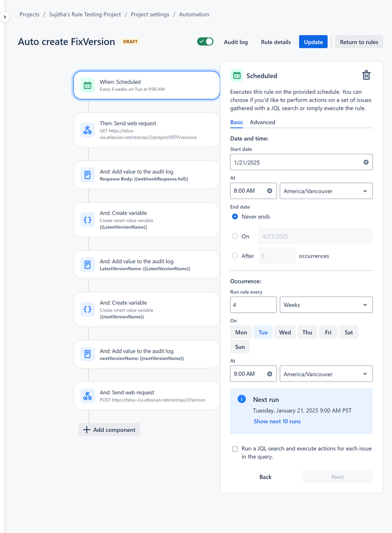The height and width of the screenshot is (533, 392).
Task: Click Return to rules
Action: tap(359, 42)
